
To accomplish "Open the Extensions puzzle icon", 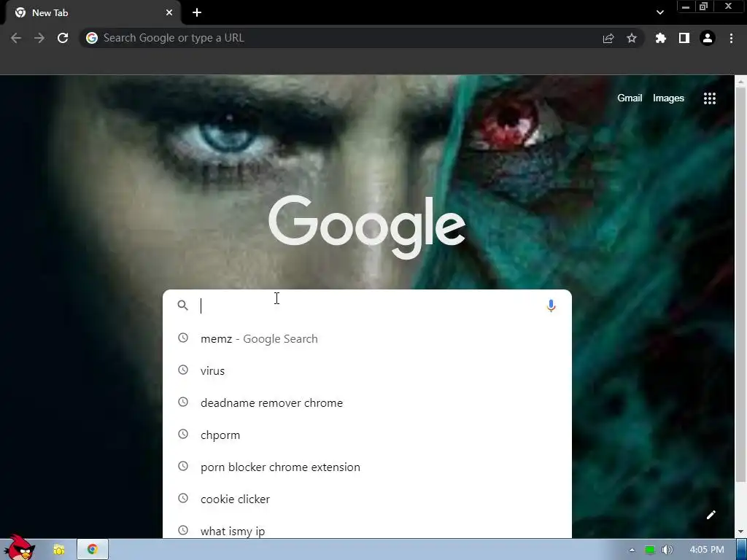I will pyautogui.click(x=660, y=38).
